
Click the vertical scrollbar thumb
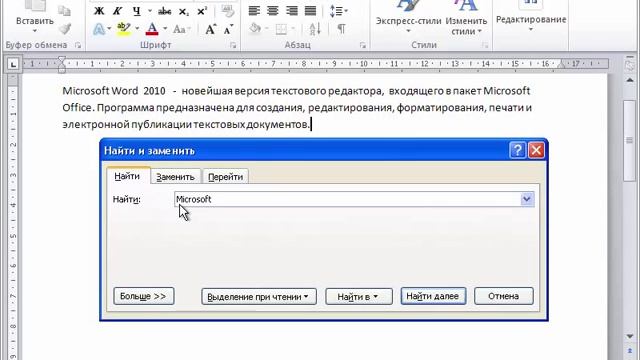(630, 140)
